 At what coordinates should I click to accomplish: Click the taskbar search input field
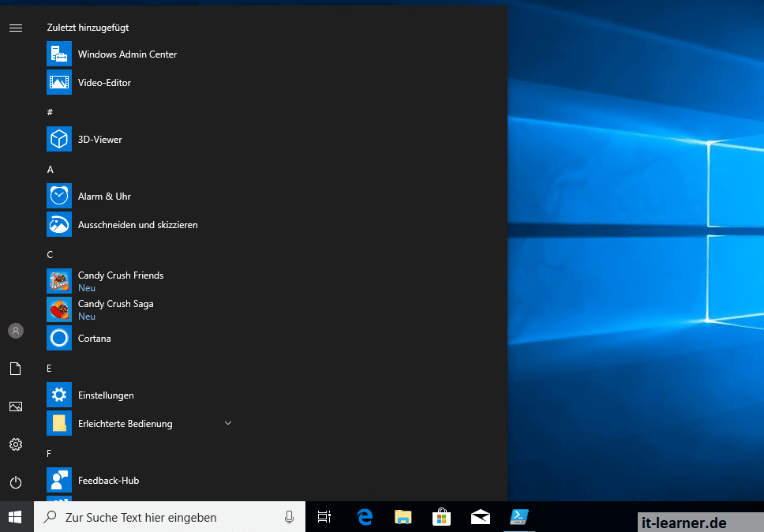click(158, 517)
